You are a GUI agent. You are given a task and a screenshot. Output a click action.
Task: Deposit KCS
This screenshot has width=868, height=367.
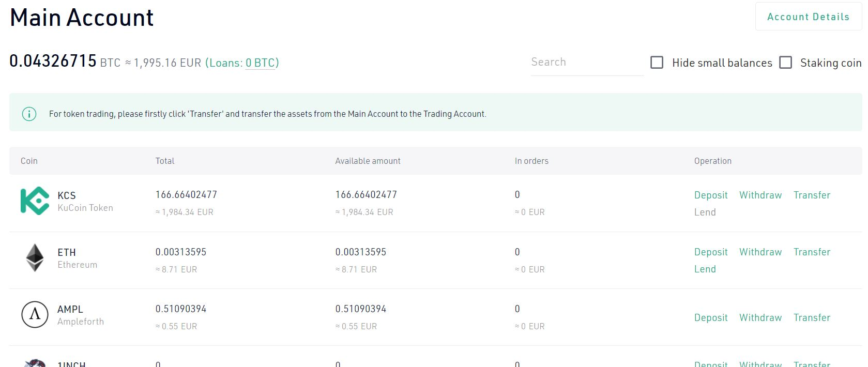711,195
